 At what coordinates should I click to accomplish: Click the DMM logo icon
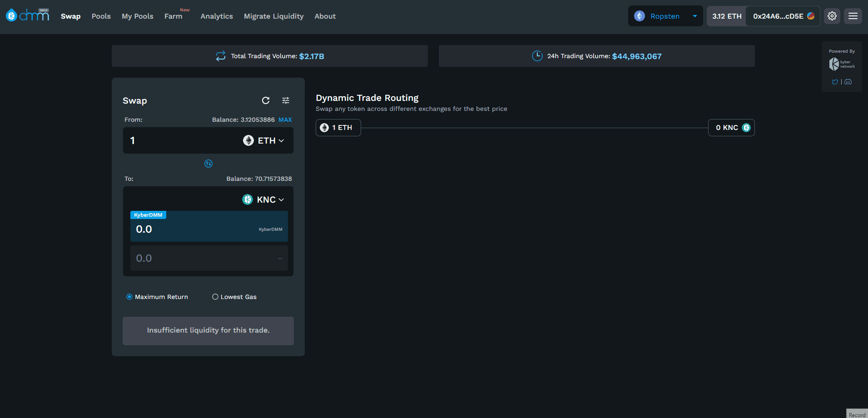(x=27, y=15)
